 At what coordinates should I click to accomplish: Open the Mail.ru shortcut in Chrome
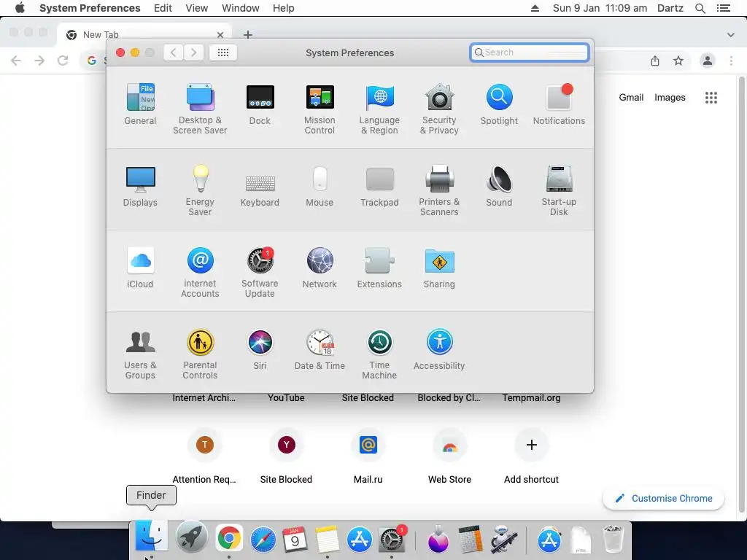coord(368,455)
